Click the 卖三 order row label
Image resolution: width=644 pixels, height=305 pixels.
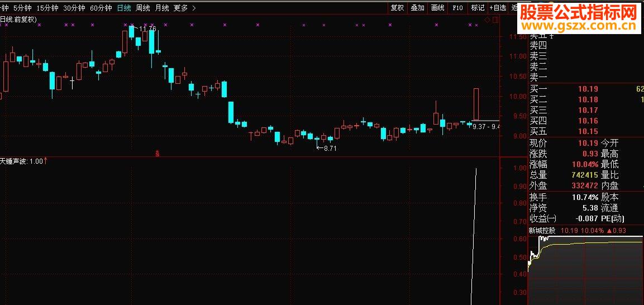[x=538, y=56]
